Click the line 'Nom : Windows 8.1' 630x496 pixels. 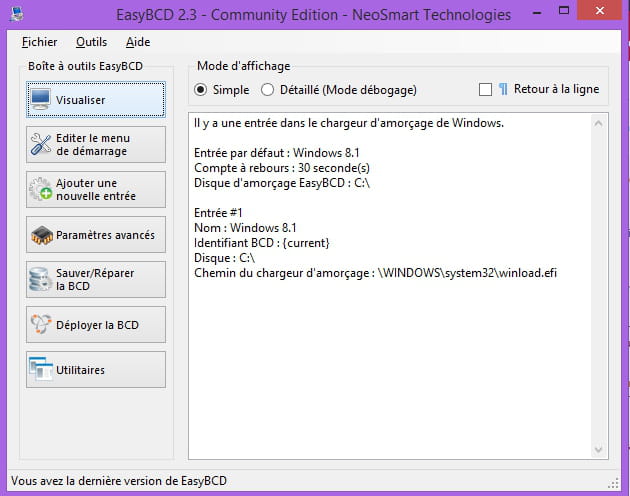tap(245, 228)
